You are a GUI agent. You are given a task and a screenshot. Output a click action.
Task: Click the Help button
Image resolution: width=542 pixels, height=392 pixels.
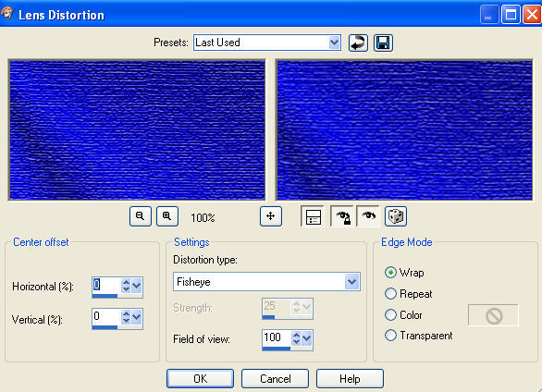(350, 379)
